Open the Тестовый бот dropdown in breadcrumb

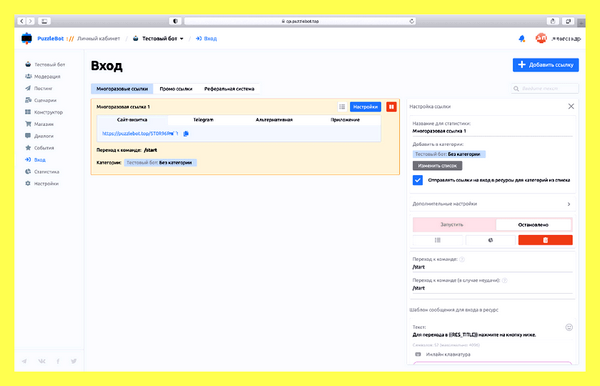(x=158, y=39)
